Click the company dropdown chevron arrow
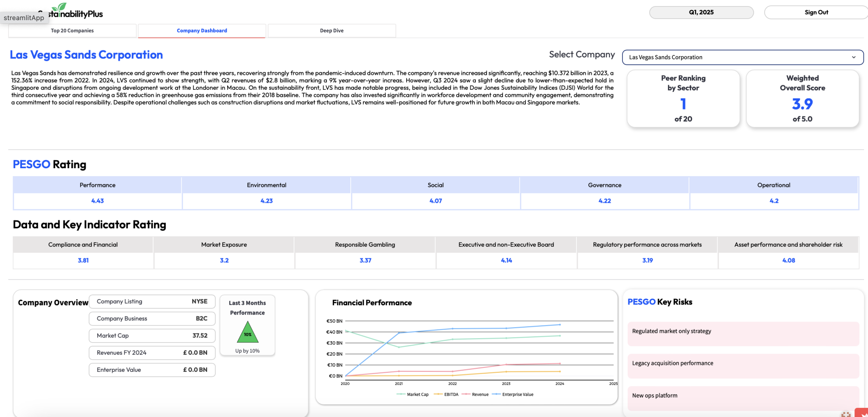 (853, 57)
